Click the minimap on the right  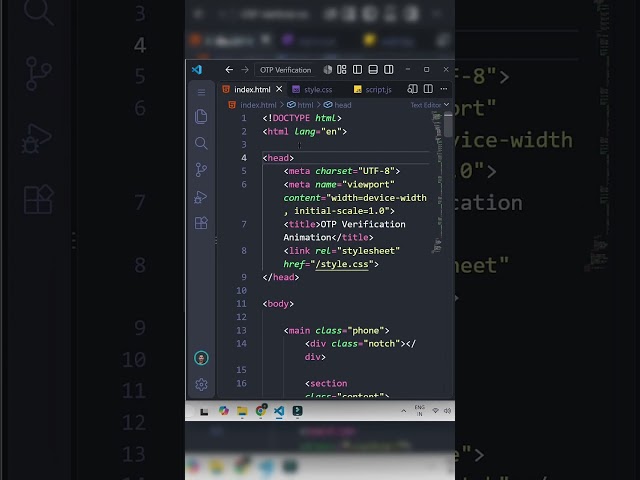click(437, 184)
